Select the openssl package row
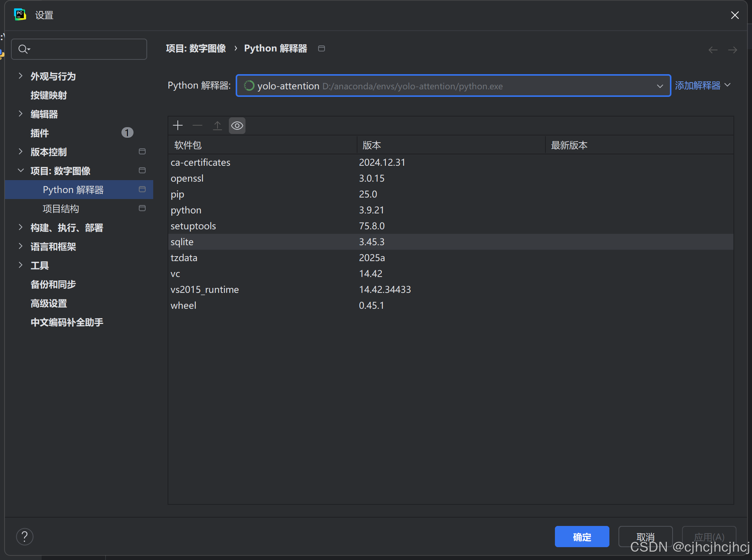The width and height of the screenshot is (752, 560). point(451,178)
